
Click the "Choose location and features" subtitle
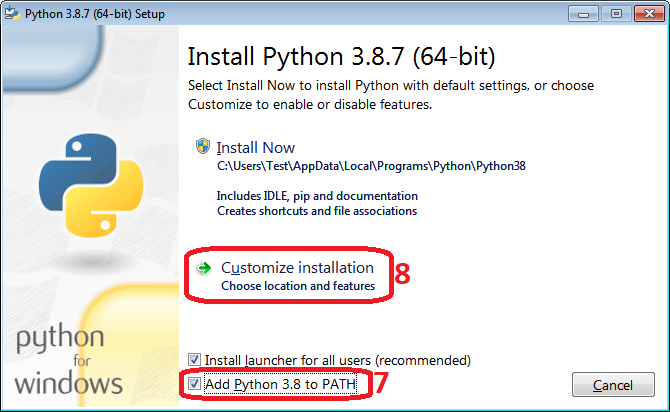point(297,286)
